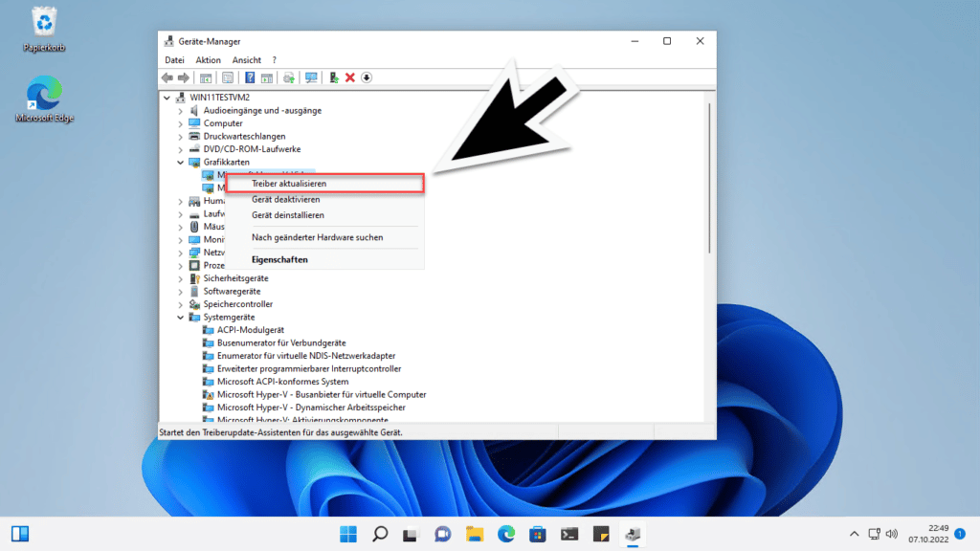
Task: Select Erweiterter programmierbarer Interruptcontroller
Action: (309, 368)
